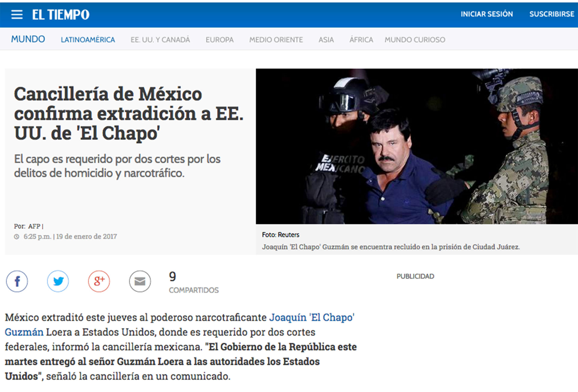Click the article headline about extradición

[x=129, y=114]
